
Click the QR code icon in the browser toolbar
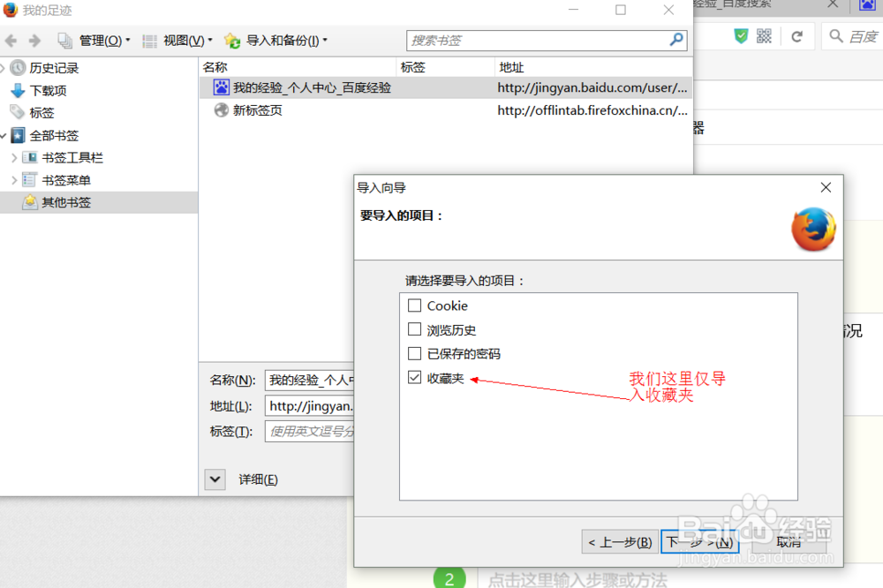[x=763, y=36]
